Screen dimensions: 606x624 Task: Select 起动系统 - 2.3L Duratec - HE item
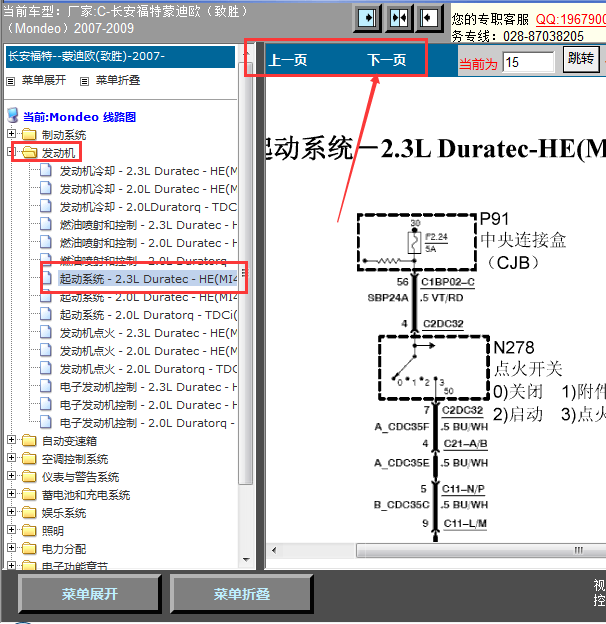(x=148, y=279)
